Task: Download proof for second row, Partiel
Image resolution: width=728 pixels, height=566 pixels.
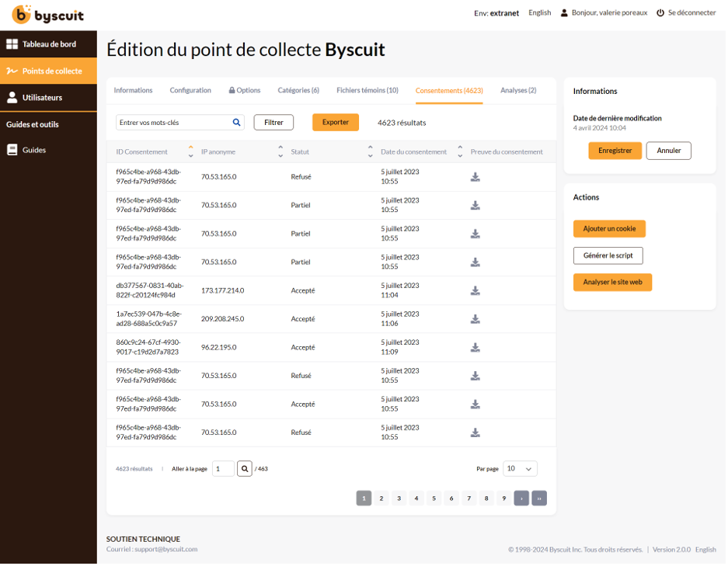Action: point(475,206)
